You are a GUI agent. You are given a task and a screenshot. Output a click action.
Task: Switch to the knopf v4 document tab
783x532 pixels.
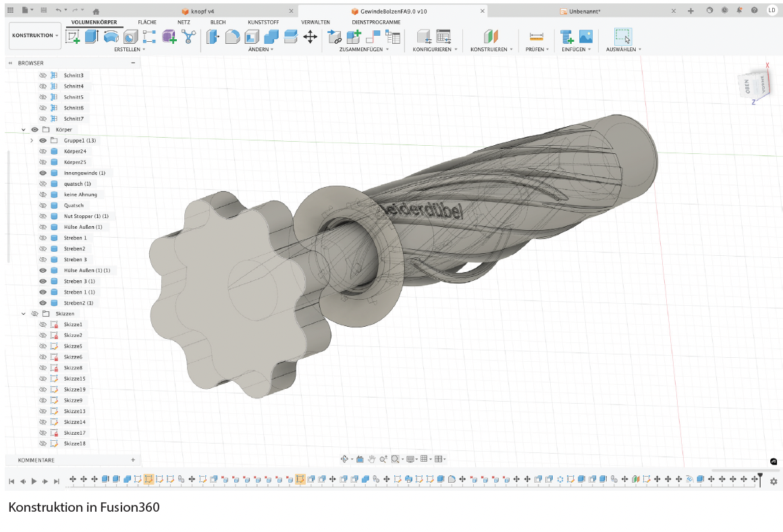pos(202,11)
